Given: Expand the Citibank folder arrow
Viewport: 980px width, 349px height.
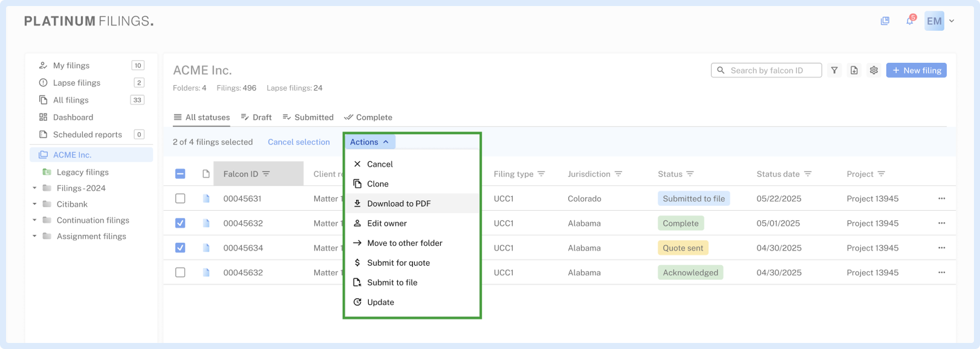Looking at the screenshot, I should [34, 204].
